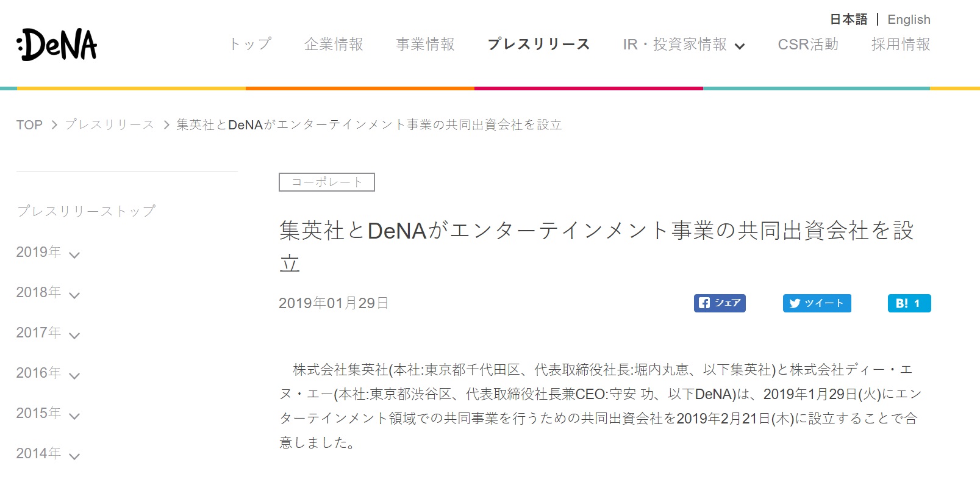Expand the 2016年 archive list

tap(48, 373)
